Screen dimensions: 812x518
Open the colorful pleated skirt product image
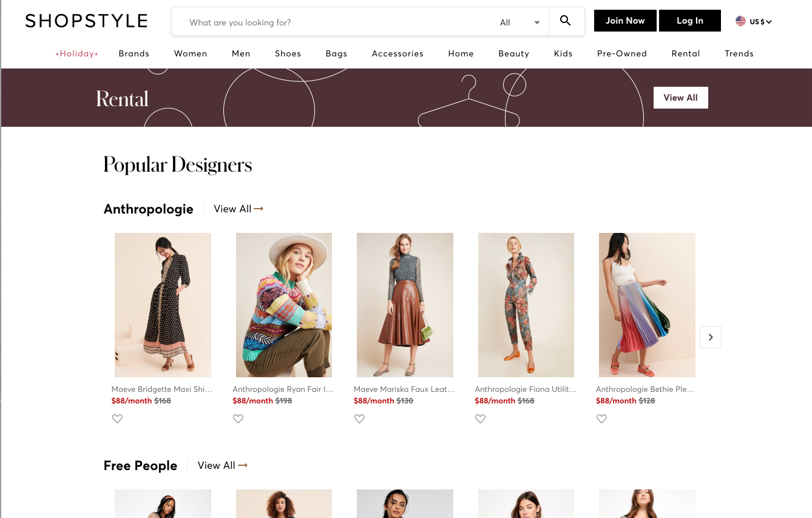[647, 305]
